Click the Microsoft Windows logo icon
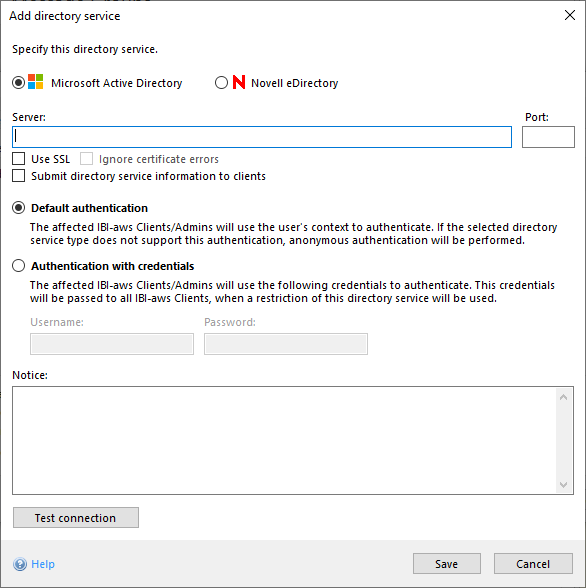 click(x=36, y=82)
